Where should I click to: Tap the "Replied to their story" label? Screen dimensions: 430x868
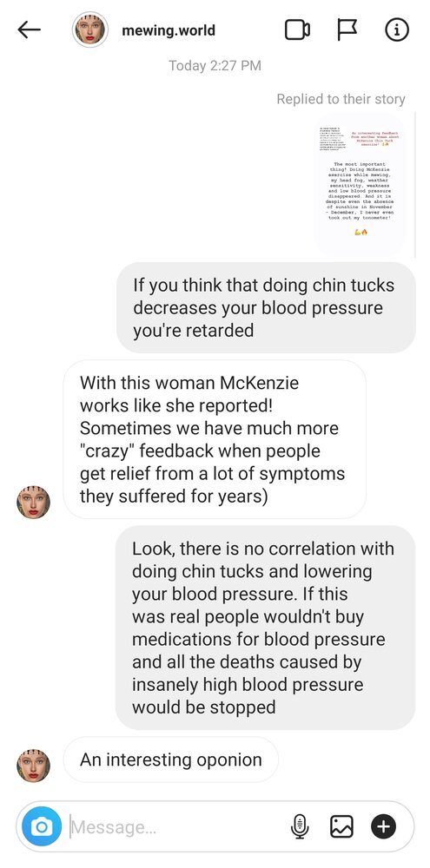point(341,99)
